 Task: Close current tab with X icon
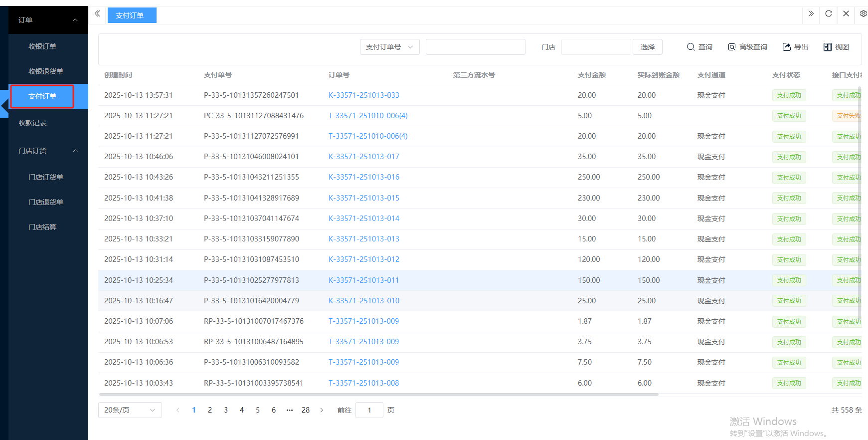coord(846,14)
